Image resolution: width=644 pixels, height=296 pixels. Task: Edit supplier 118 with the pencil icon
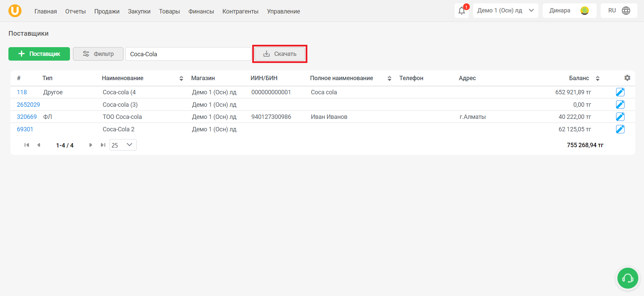pyautogui.click(x=620, y=92)
